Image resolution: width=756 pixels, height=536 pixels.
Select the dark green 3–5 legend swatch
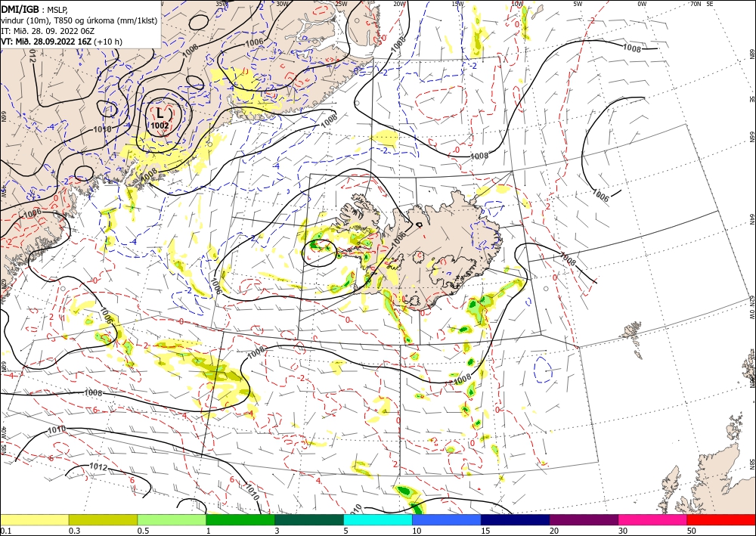point(309,520)
